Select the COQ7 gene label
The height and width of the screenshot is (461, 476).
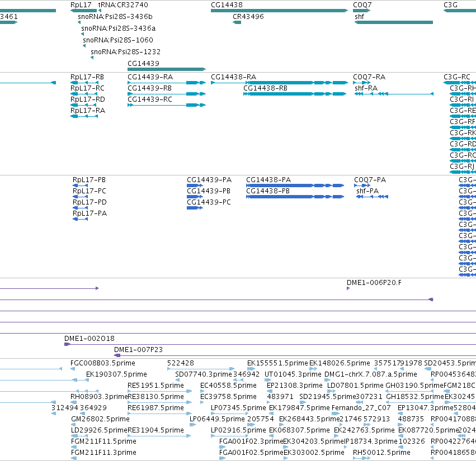(x=362, y=5)
